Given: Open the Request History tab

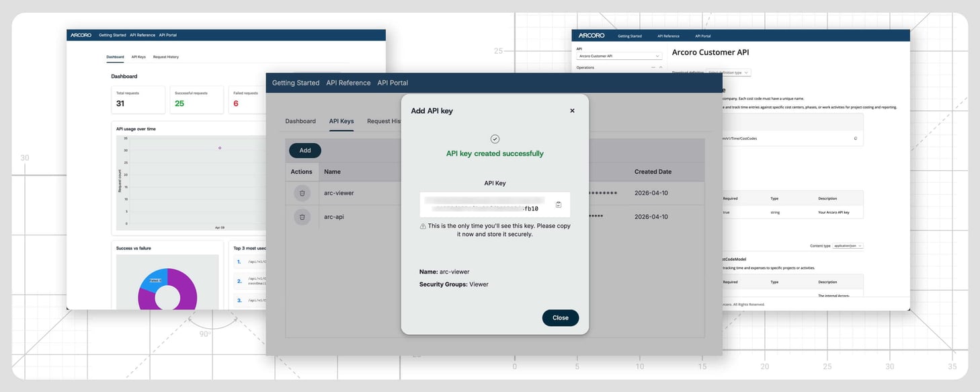Looking at the screenshot, I should pos(385,121).
